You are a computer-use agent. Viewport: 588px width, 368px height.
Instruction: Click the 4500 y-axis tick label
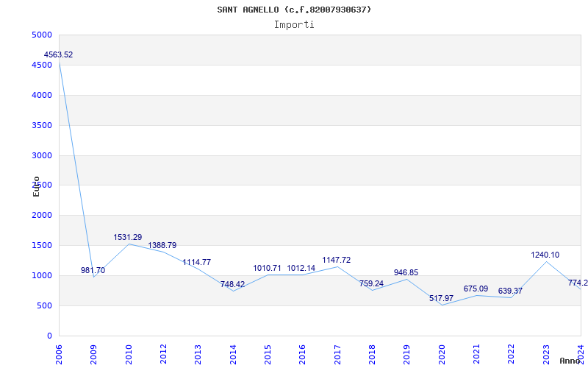click(43, 65)
